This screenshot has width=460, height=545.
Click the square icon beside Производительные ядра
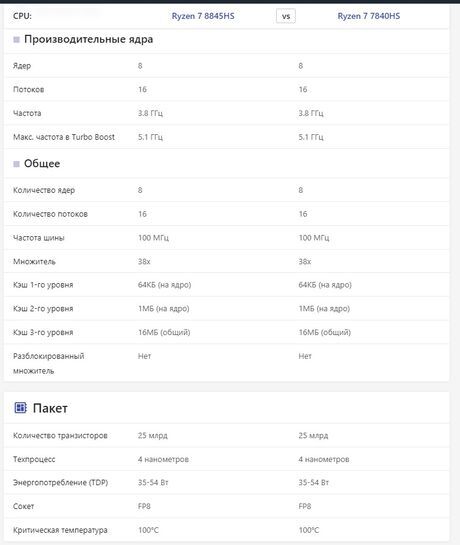click(16, 40)
